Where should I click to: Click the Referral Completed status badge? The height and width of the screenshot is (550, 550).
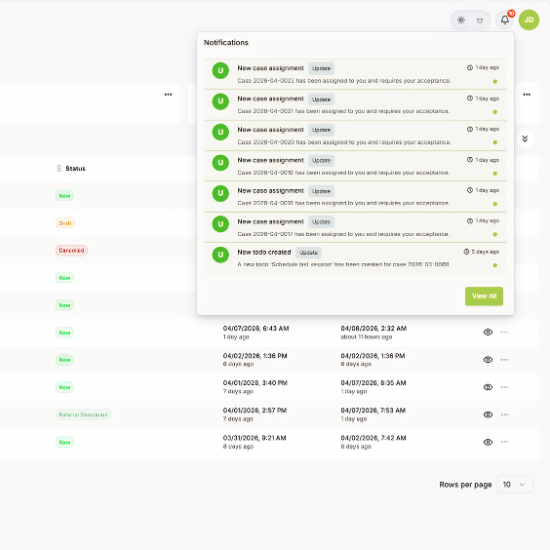tap(83, 415)
